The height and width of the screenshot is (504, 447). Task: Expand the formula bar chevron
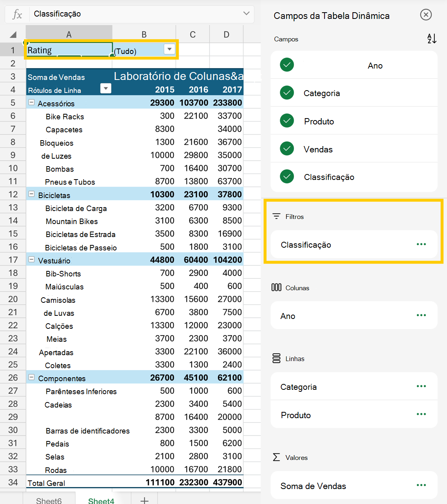click(247, 13)
